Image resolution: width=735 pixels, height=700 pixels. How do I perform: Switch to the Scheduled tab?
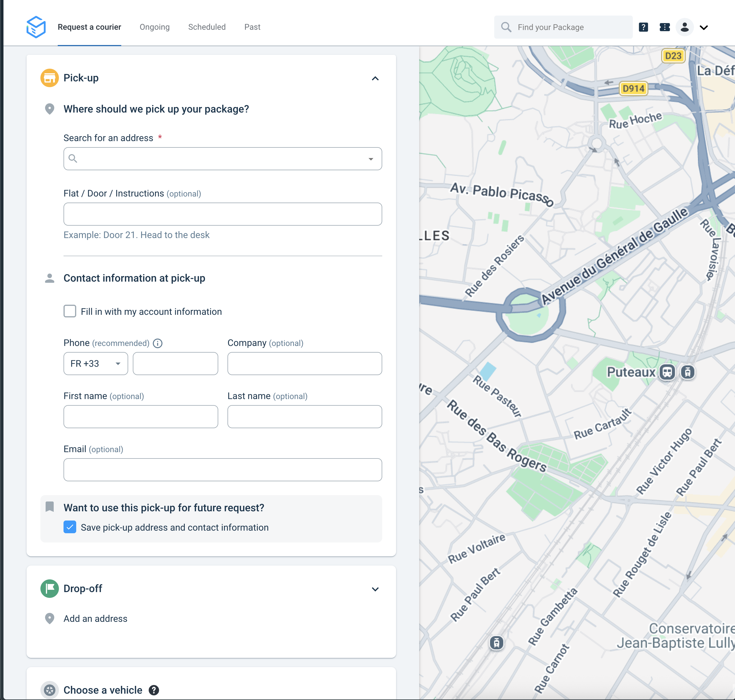pyautogui.click(x=207, y=27)
